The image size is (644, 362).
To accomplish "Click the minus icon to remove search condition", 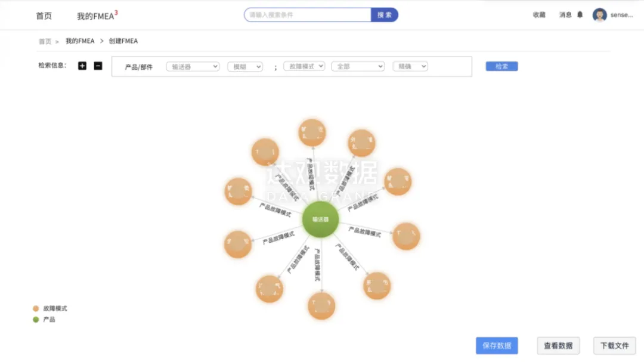I will point(98,66).
